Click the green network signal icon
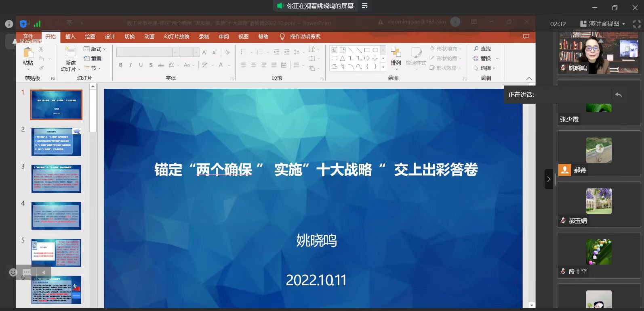 tap(37, 24)
